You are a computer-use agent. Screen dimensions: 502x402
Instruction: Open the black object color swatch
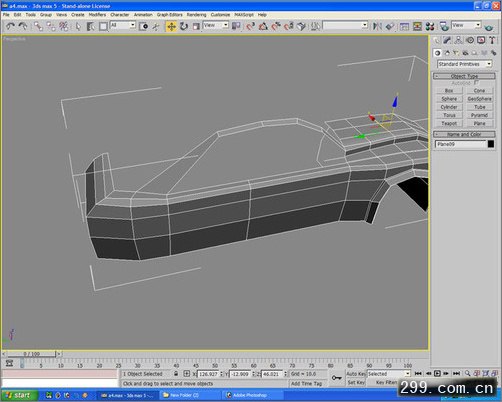(x=491, y=144)
